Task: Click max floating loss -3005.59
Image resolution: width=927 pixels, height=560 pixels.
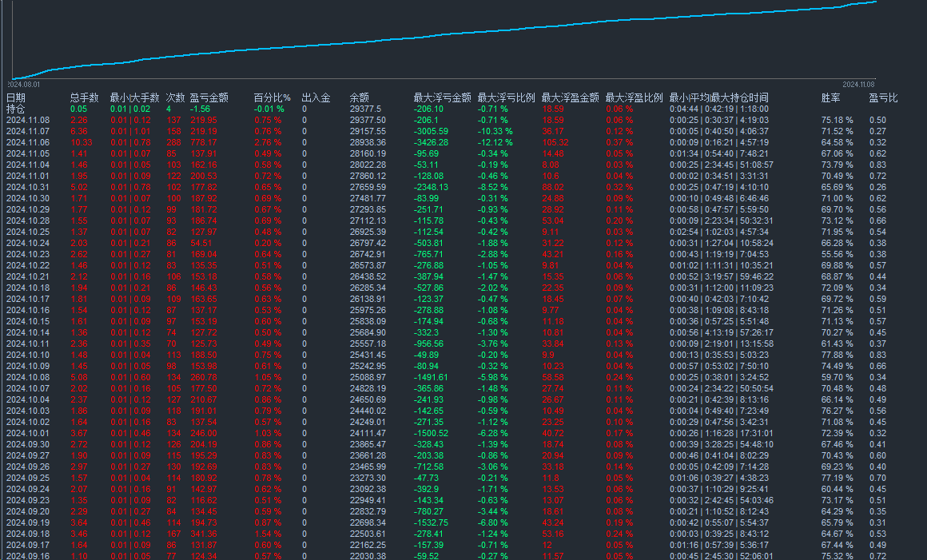Action: pos(431,131)
